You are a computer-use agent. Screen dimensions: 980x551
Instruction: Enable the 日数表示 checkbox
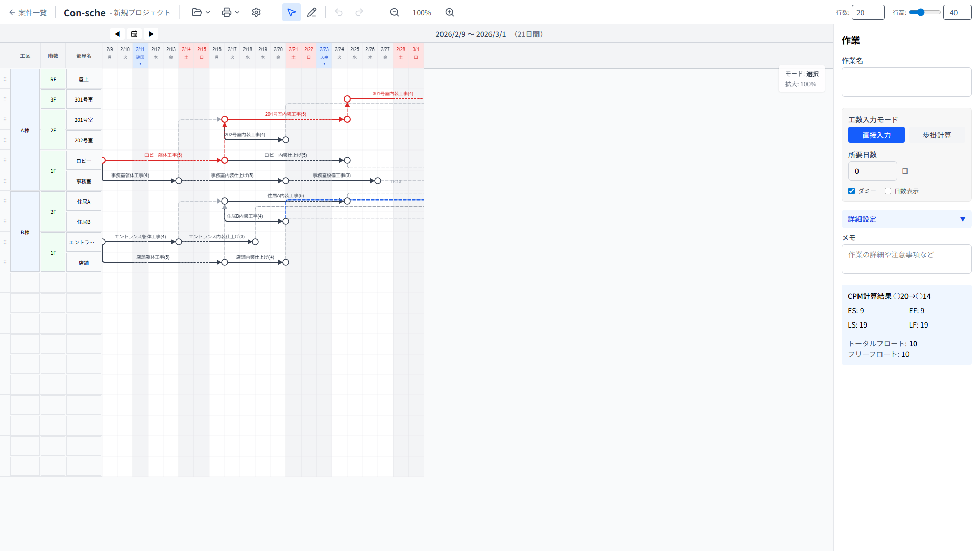pyautogui.click(x=888, y=191)
